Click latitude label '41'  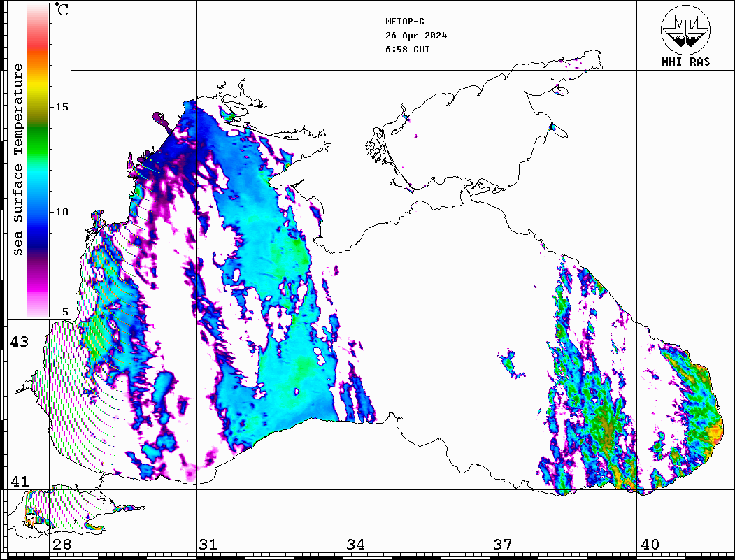click(19, 482)
